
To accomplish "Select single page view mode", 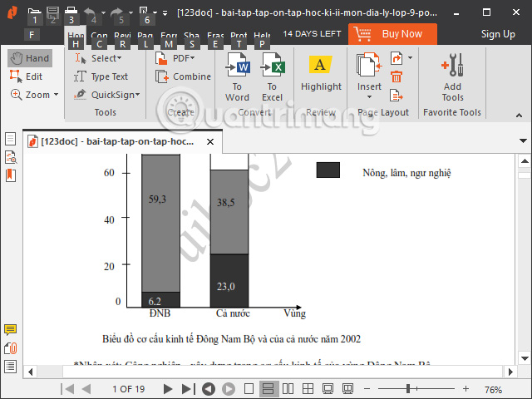I will [249, 389].
